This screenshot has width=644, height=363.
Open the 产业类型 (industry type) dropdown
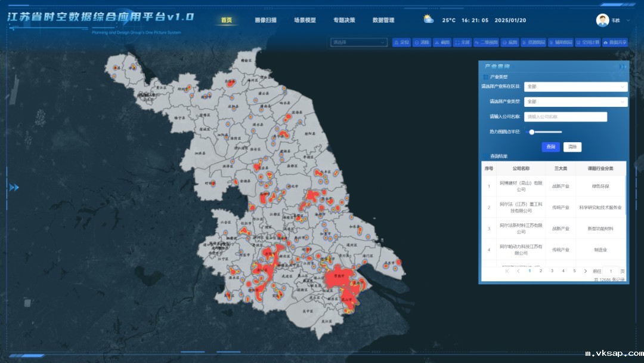[575, 101]
